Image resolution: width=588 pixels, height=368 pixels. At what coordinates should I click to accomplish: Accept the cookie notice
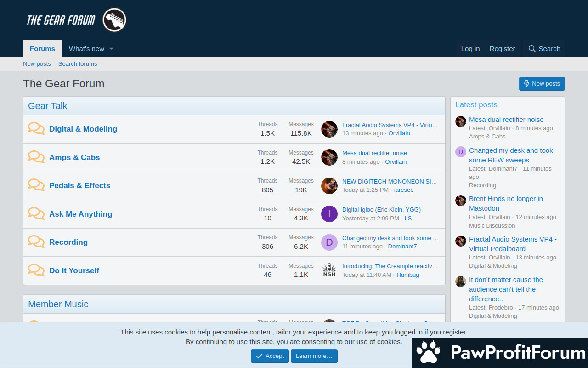(270, 356)
